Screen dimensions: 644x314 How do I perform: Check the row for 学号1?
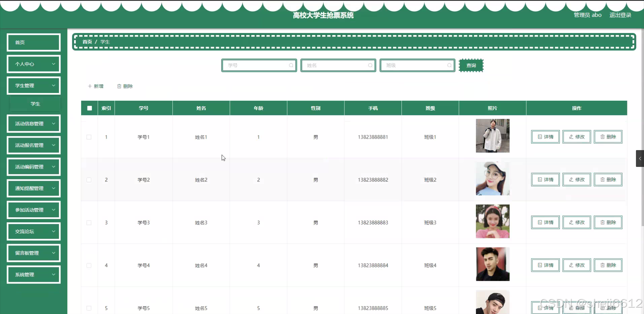point(89,137)
